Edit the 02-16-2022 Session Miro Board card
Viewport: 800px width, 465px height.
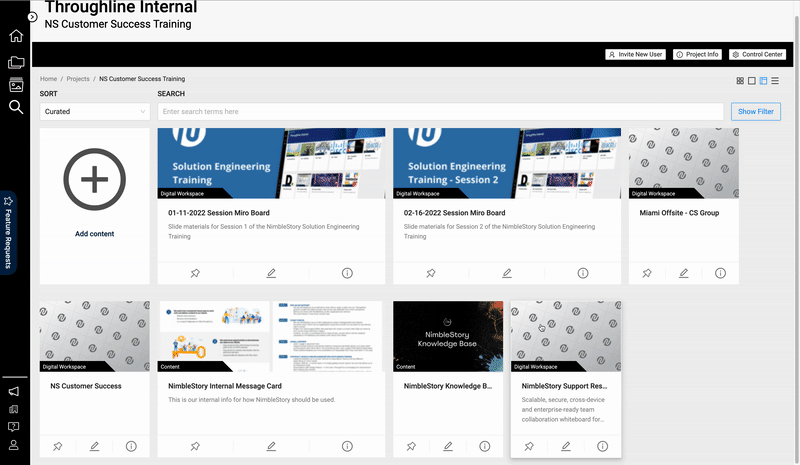[507, 273]
